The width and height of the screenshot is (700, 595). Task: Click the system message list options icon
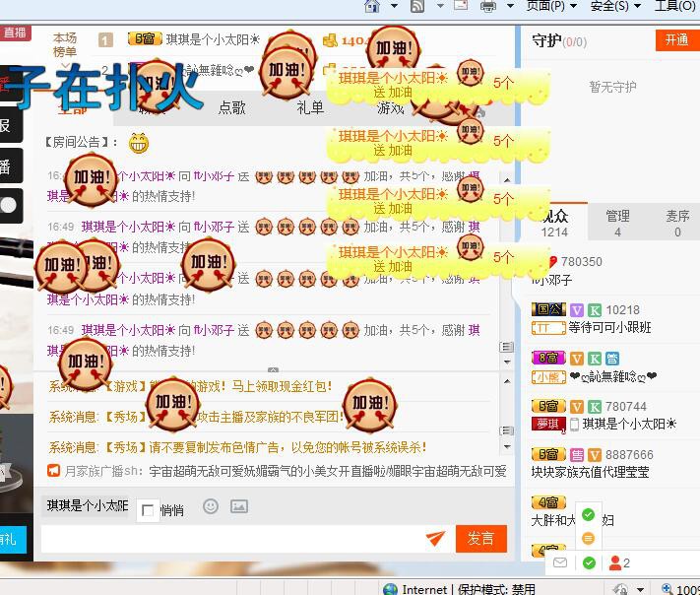pos(507,430)
